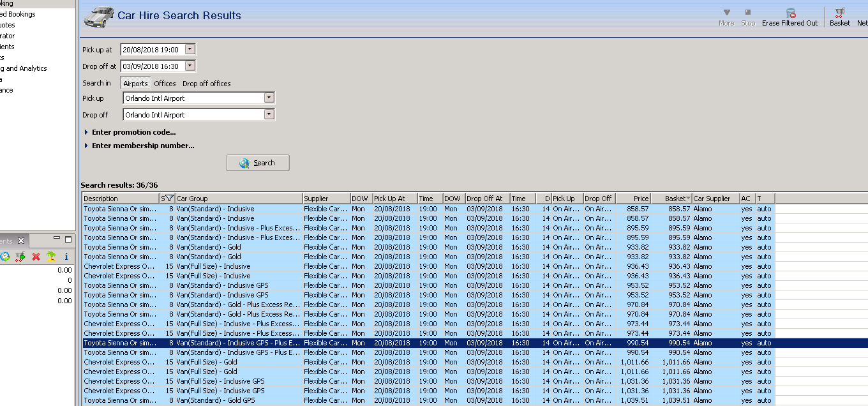Select Drop off offices search option

(206, 84)
